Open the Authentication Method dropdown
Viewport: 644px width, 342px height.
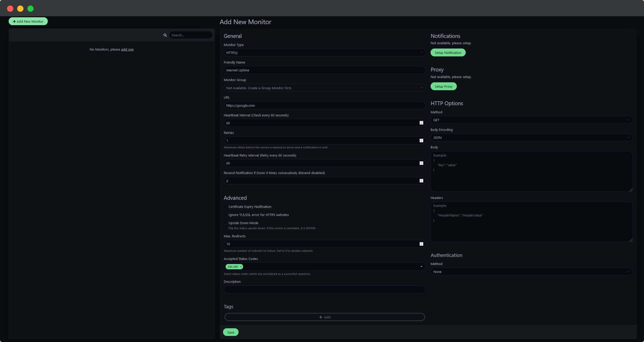tap(531, 272)
